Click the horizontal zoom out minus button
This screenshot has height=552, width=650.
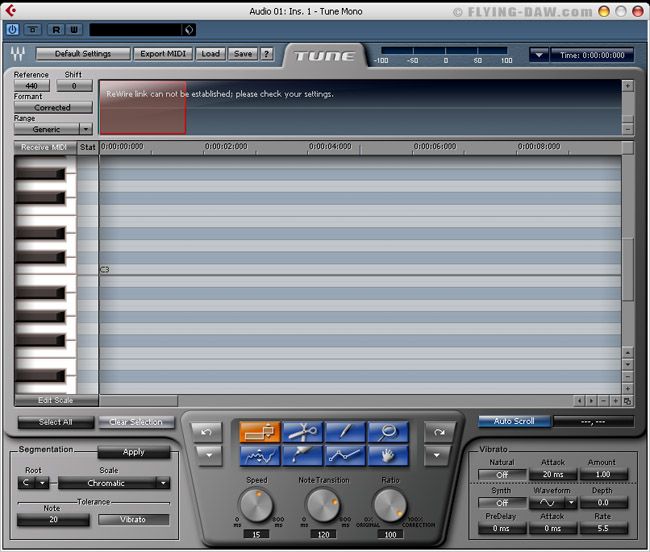click(604, 401)
